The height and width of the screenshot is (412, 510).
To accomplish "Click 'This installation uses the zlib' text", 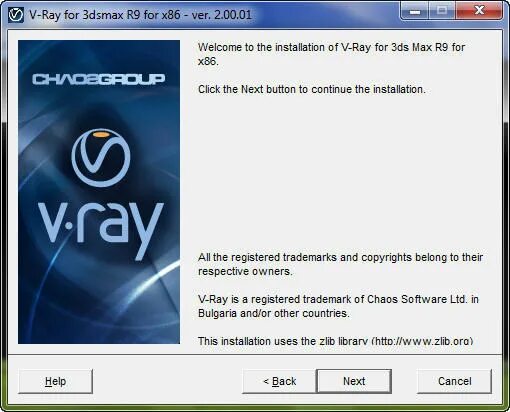I will (x=283, y=341).
